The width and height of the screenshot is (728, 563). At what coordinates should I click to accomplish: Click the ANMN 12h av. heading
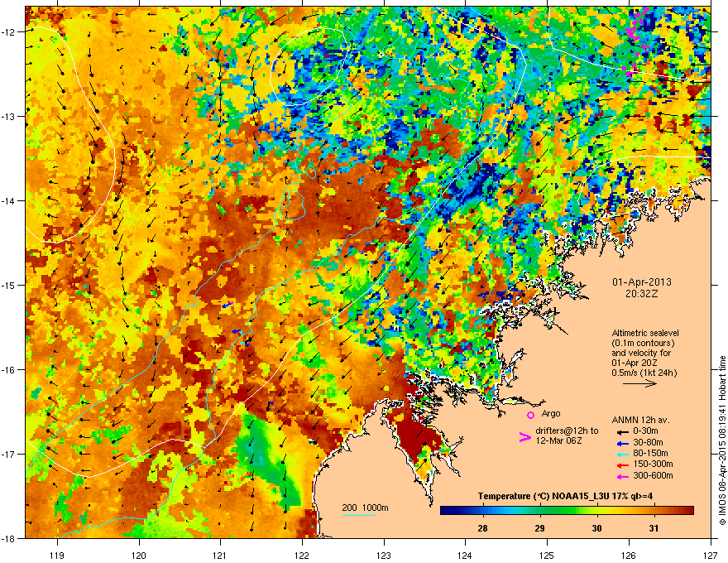[640, 421]
